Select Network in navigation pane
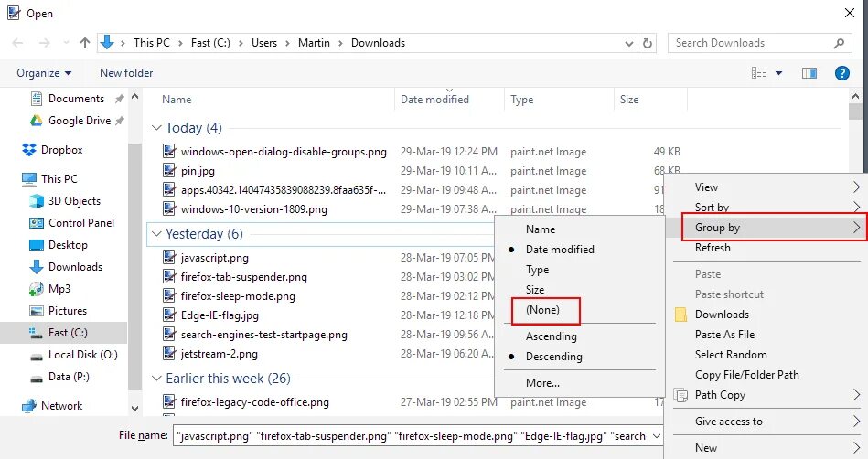 [61, 406]
